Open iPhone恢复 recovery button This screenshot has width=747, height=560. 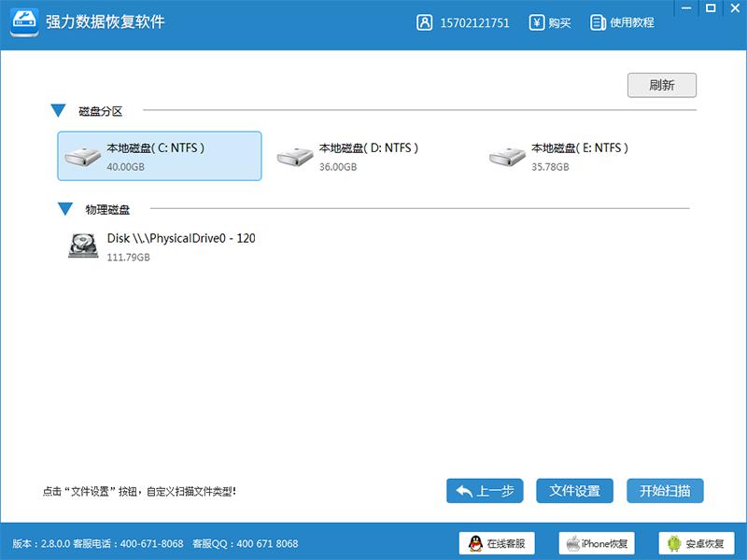click(597, 543)
